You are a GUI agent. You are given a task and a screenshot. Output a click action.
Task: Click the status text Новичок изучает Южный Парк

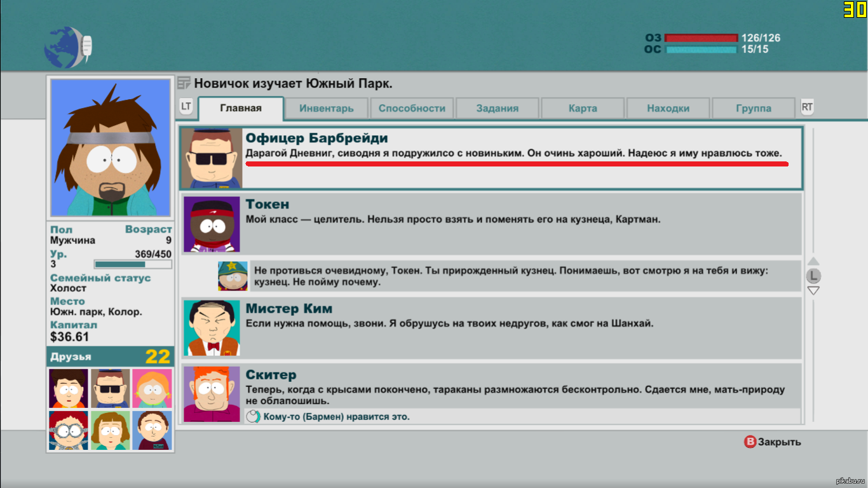[294, 83]
